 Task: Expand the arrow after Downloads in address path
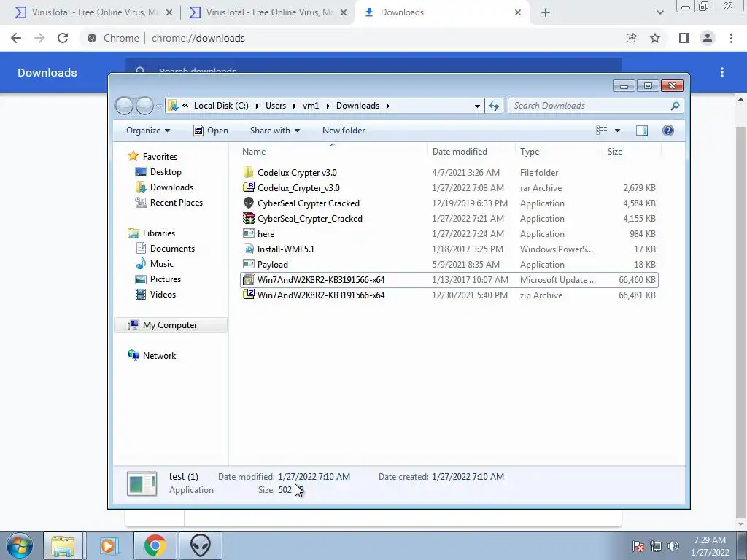tap(388, 106)
